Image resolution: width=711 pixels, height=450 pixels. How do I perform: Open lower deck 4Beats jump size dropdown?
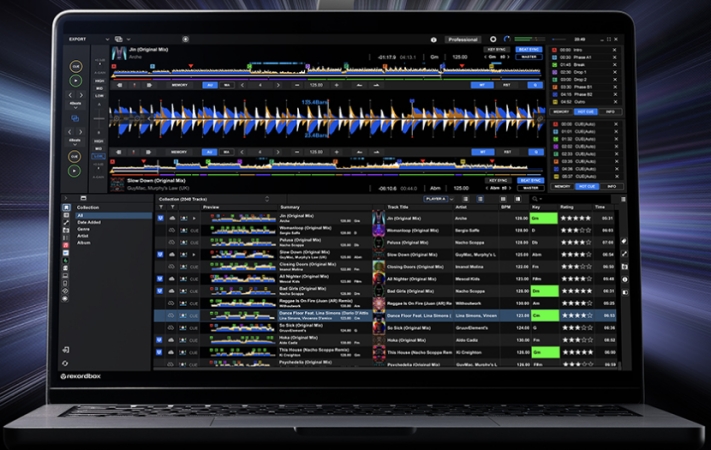(75, 142)
